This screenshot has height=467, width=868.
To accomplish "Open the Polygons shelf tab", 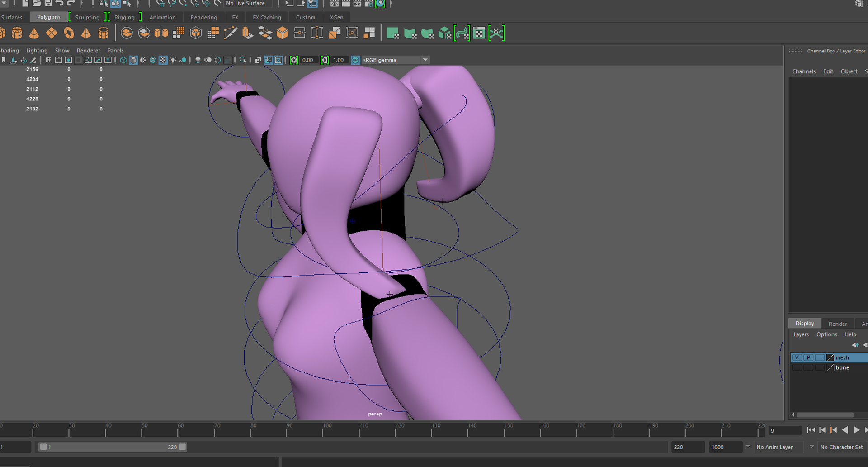I will 49,17.
